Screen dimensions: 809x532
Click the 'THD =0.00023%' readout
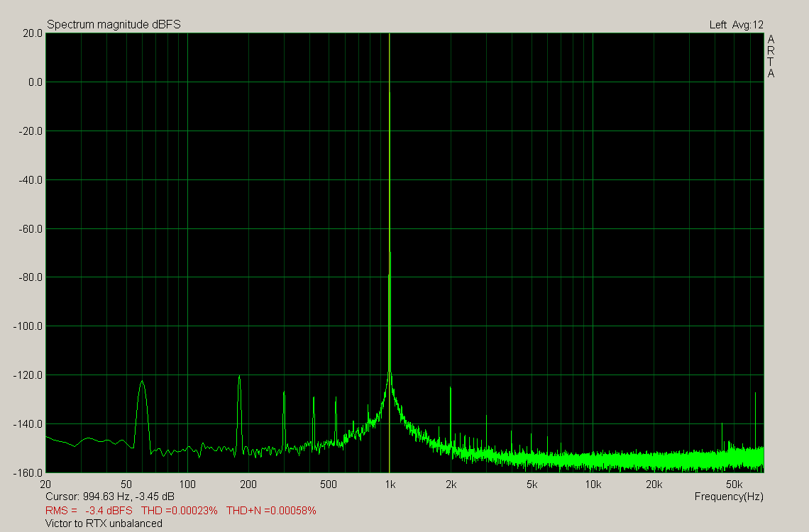click(x=180, y=511)
